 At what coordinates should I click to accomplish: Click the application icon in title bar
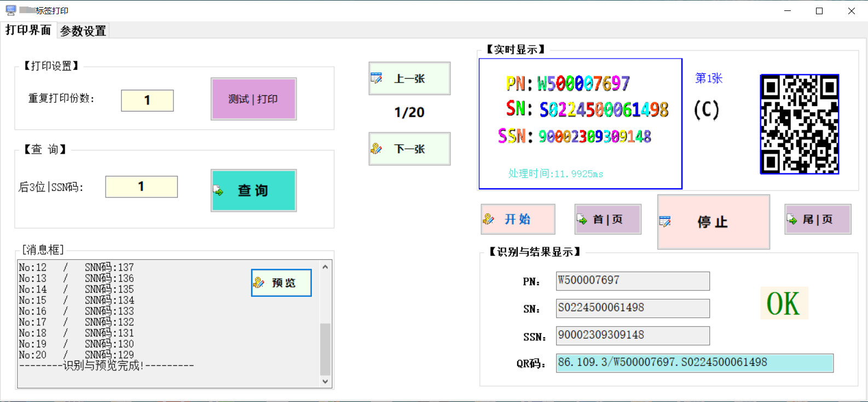pyautogui.click(x=11, y=10)
